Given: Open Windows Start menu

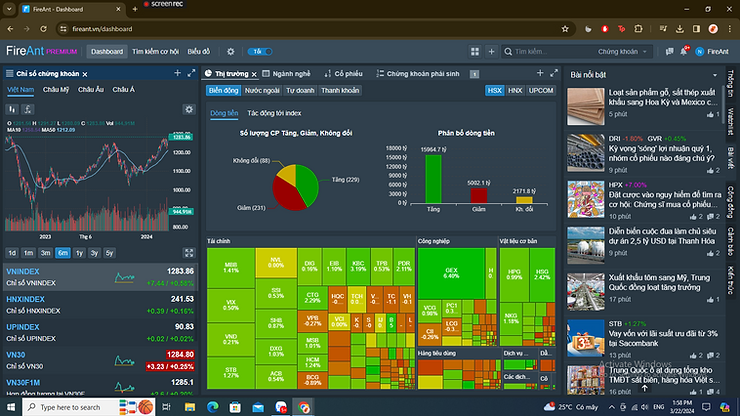Looking at the screenshot, I should [x=10, y=407].
